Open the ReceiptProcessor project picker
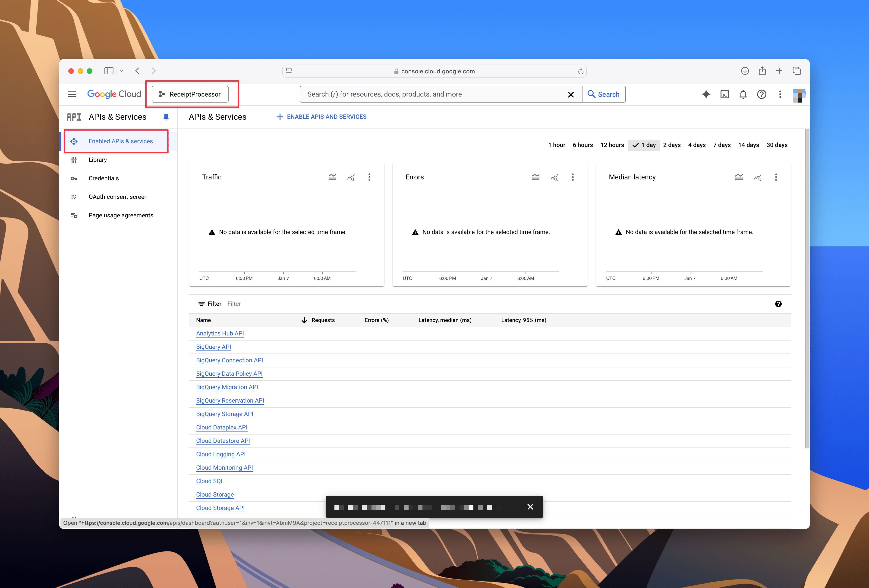The height and width of the screenshot is (588, 869). [190, 94]
